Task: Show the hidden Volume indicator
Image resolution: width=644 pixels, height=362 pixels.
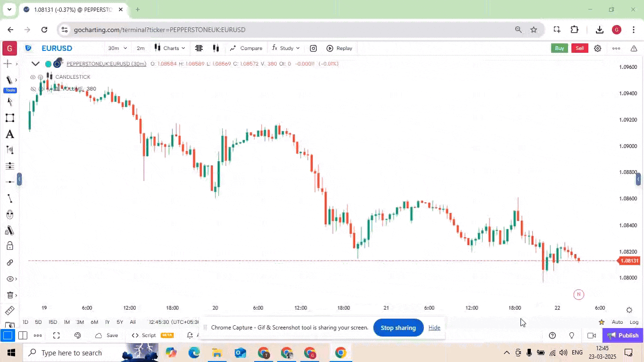Action: (x=33, y=89)
